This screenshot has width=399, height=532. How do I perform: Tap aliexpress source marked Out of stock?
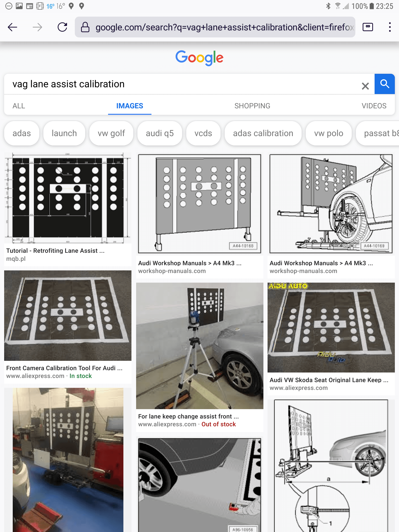coord(167,424)
